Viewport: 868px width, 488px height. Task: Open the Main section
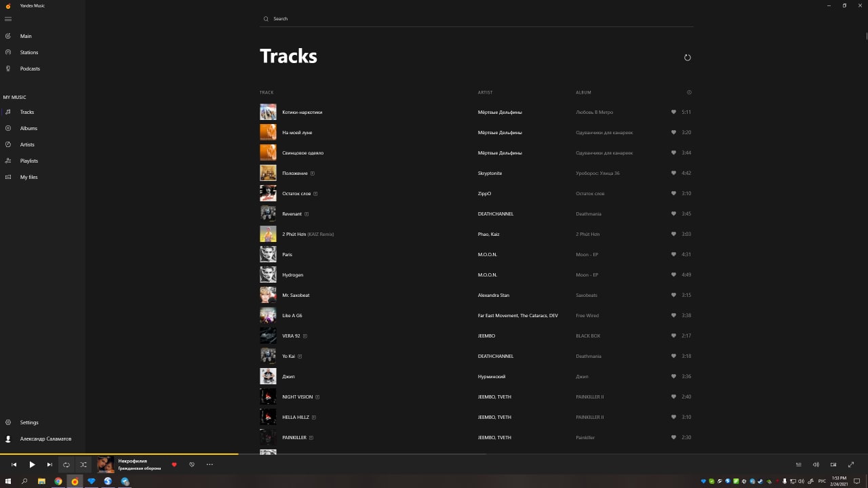click(26, 36)
